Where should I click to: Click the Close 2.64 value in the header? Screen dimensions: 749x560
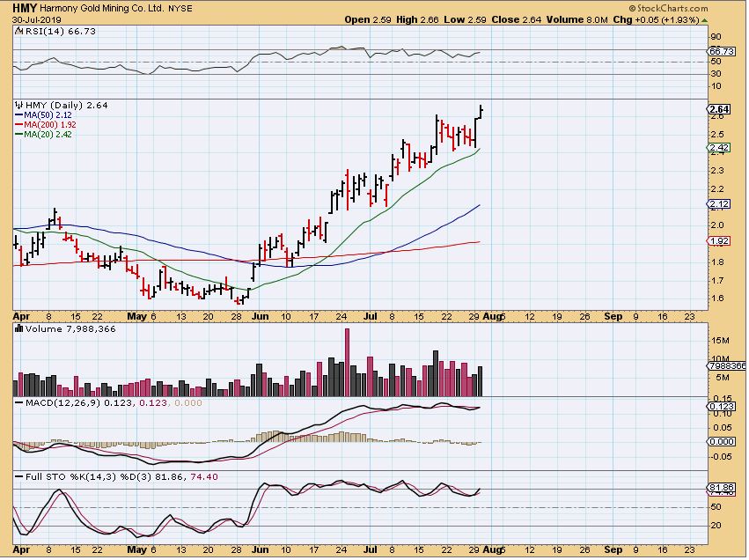coord(517,20)
